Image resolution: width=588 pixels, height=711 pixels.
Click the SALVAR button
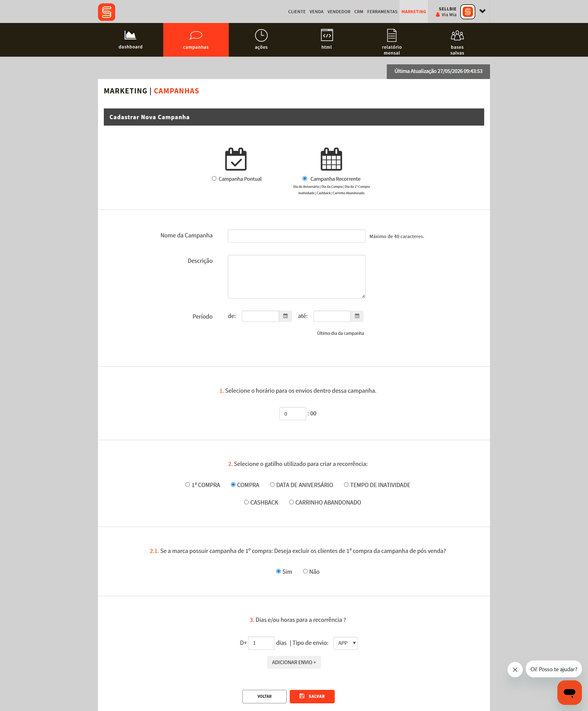pos(312,696)
